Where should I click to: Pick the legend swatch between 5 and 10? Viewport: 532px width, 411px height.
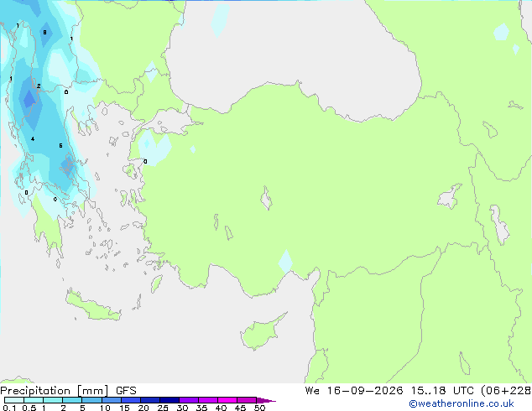point(92,400)
